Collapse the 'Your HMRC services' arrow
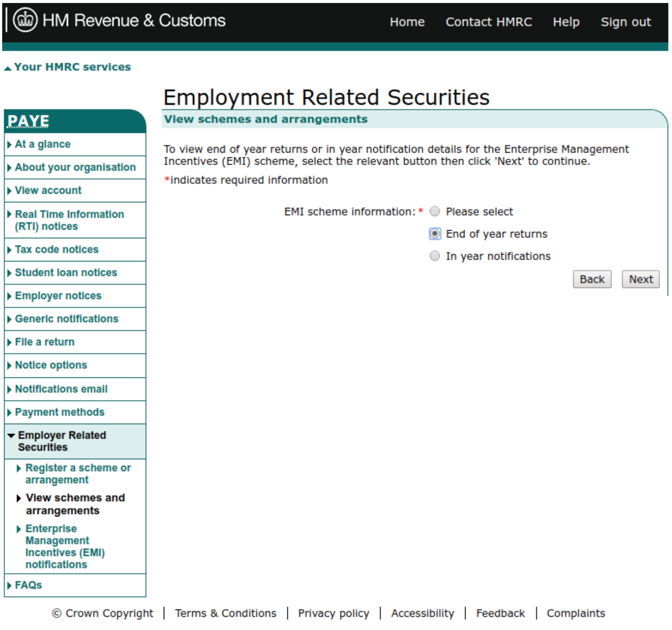The image size is (672, 630). pyautogui.click(x=8, y=68)
